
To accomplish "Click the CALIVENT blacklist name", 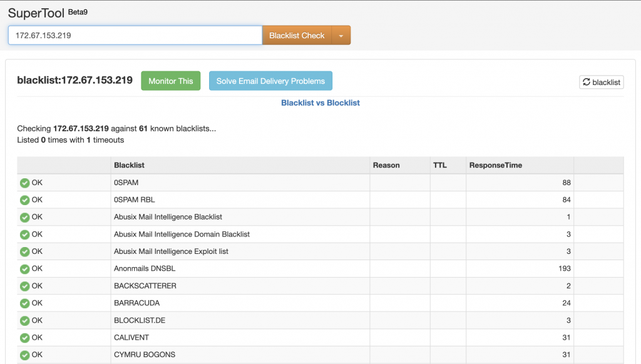I will (x=131, y=338).
